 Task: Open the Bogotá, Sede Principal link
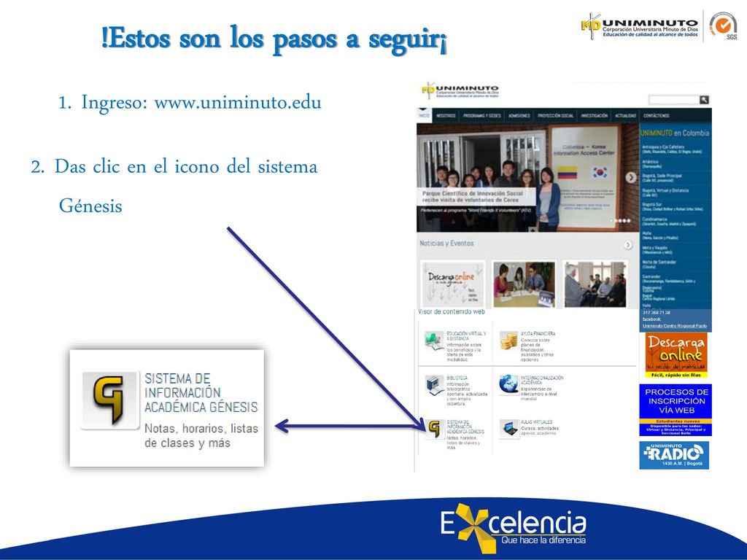(x=662, y=178)
